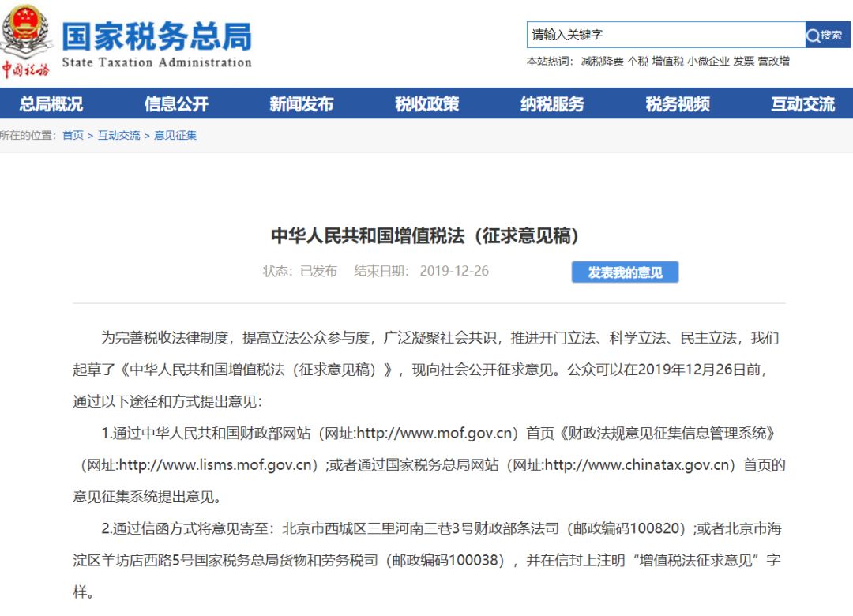Select the 信息公开 navigation menu item
853x616 pixels.
click(176, 104)
